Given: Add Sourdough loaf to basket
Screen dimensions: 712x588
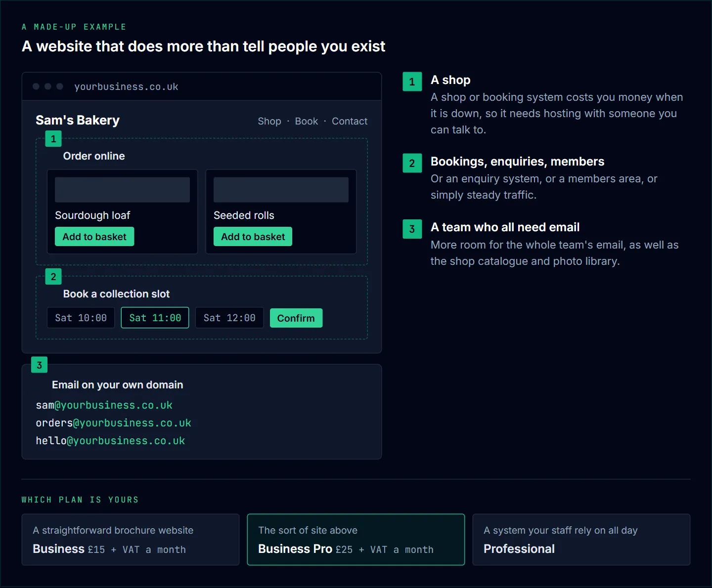Looking at the screenshot, I should [x=94, y=237].
